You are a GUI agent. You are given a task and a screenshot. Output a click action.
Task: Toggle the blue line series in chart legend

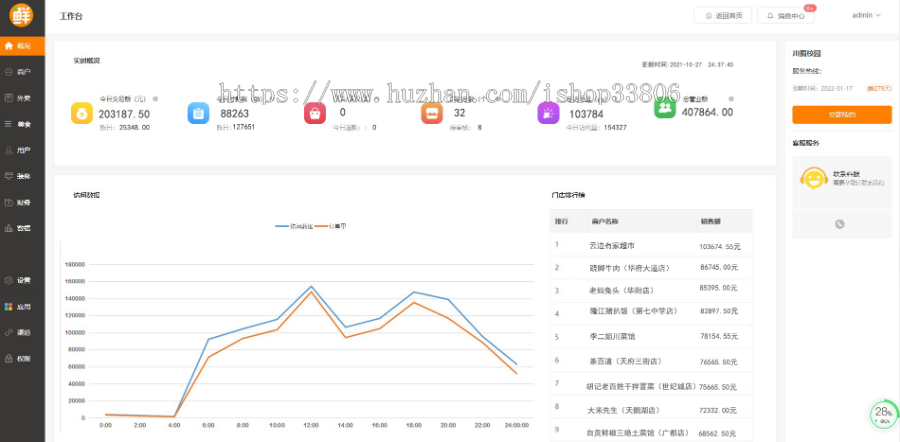(294, 227)
